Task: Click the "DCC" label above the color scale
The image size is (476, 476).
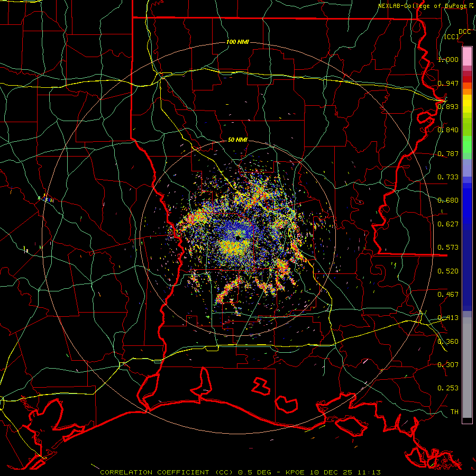Action: tap(464, 32)
